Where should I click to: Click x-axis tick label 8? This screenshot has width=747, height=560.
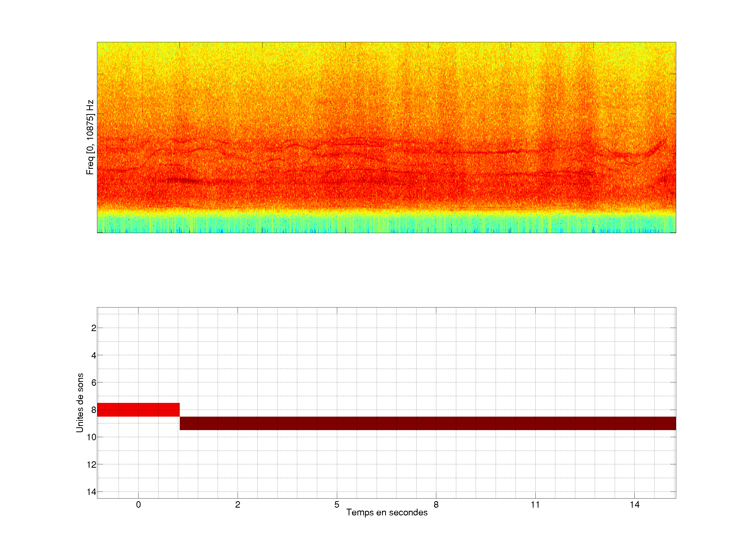[436, 505]
